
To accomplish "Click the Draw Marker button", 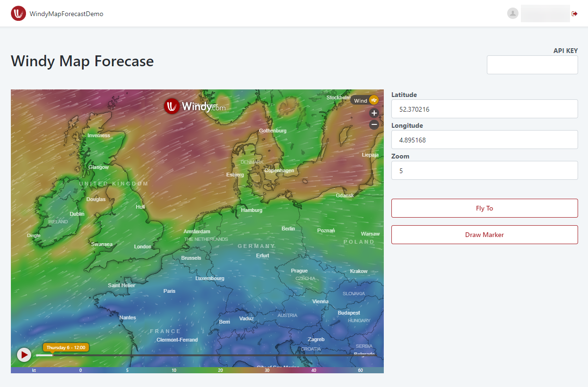I will tap(484, 235).
